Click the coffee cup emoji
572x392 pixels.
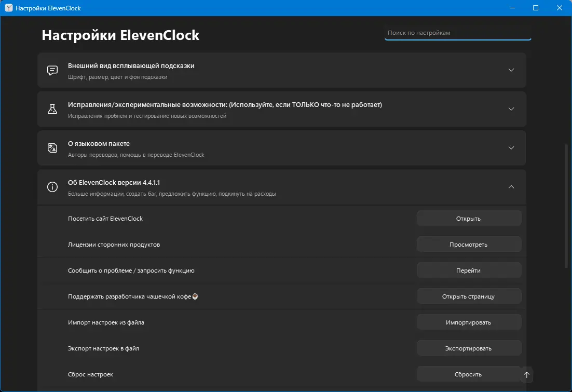point(195,296)
